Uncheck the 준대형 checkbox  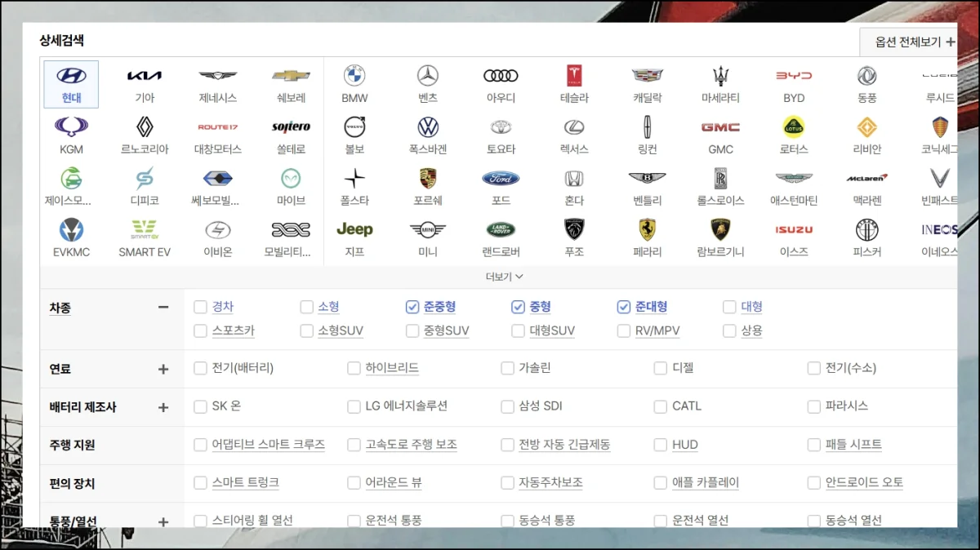624,307
